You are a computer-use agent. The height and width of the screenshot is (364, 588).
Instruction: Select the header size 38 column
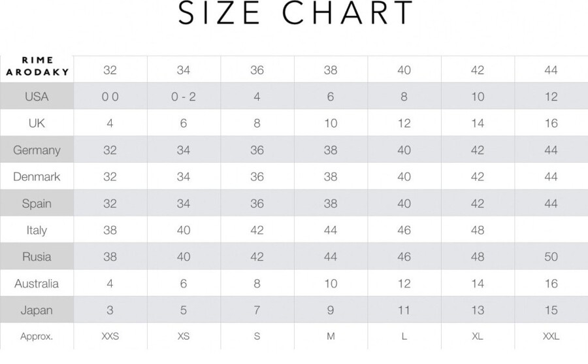[331, 70]
